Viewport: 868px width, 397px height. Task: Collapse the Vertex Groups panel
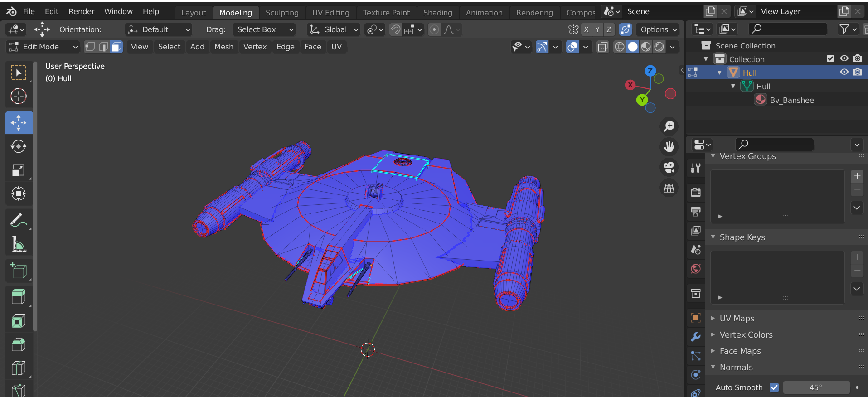pos(713,156)
